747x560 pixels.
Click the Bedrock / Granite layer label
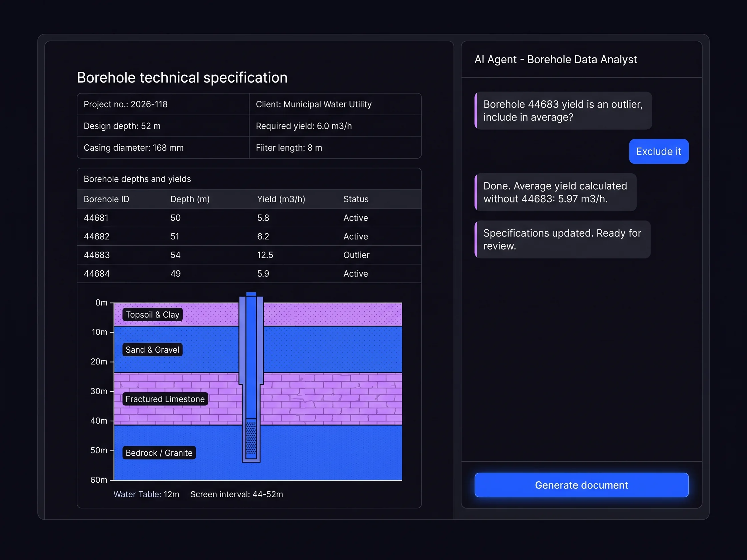click(x=159, y=453)
